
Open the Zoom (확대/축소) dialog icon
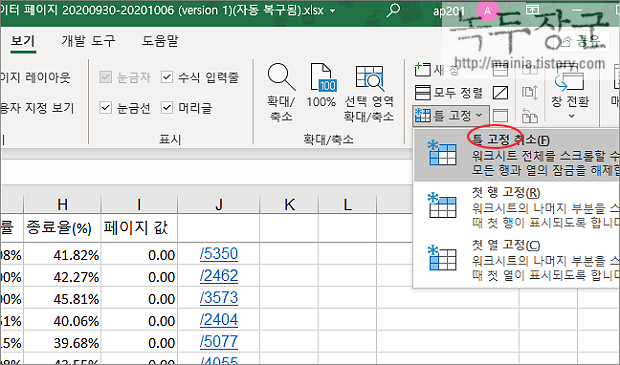281,93
